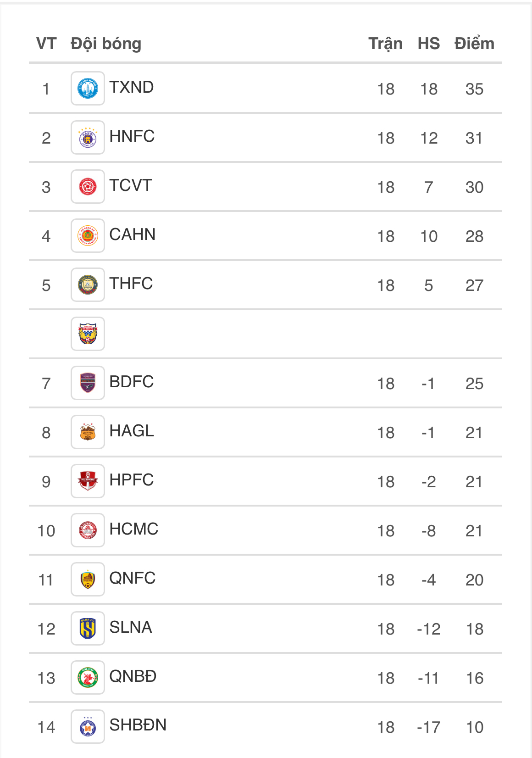
Task: Click the HS column header
Action: (428, 44)
